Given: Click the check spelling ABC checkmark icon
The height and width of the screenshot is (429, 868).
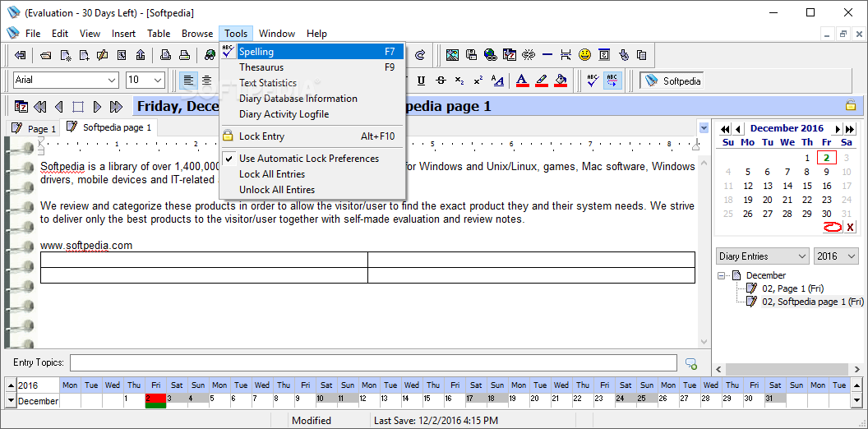Looking at the screenshot, I should click(x=593, y=81).
